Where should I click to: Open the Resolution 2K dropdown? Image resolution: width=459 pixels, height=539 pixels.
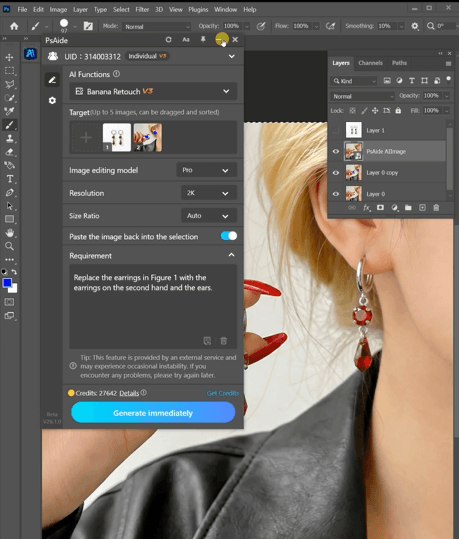[209, 193]
